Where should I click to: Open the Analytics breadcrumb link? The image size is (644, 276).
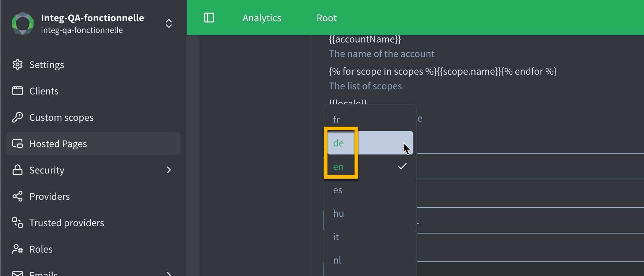(262, 18)
